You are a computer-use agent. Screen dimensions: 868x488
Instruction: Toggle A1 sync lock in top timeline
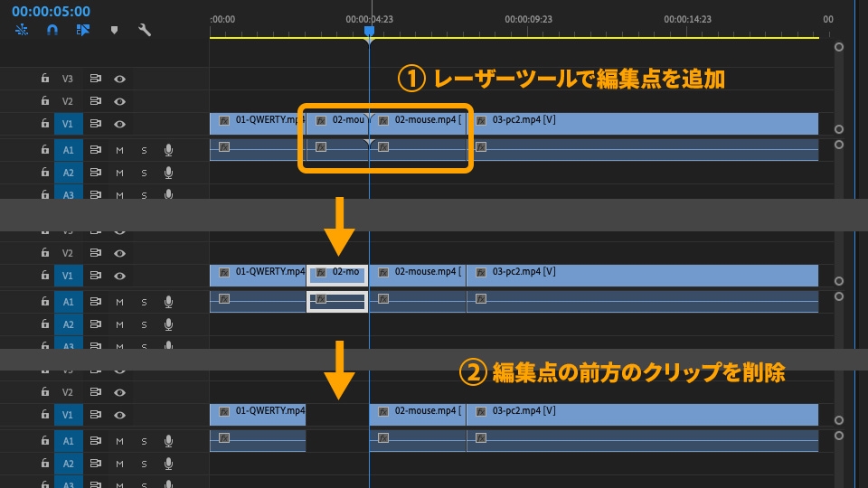tap(95, 150)
